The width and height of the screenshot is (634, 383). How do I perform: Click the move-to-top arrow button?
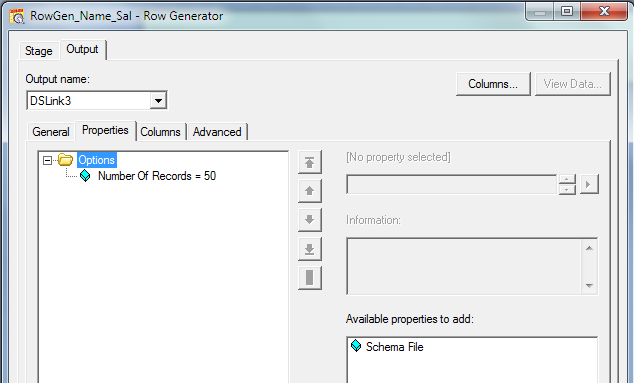[x=310, y=163]
